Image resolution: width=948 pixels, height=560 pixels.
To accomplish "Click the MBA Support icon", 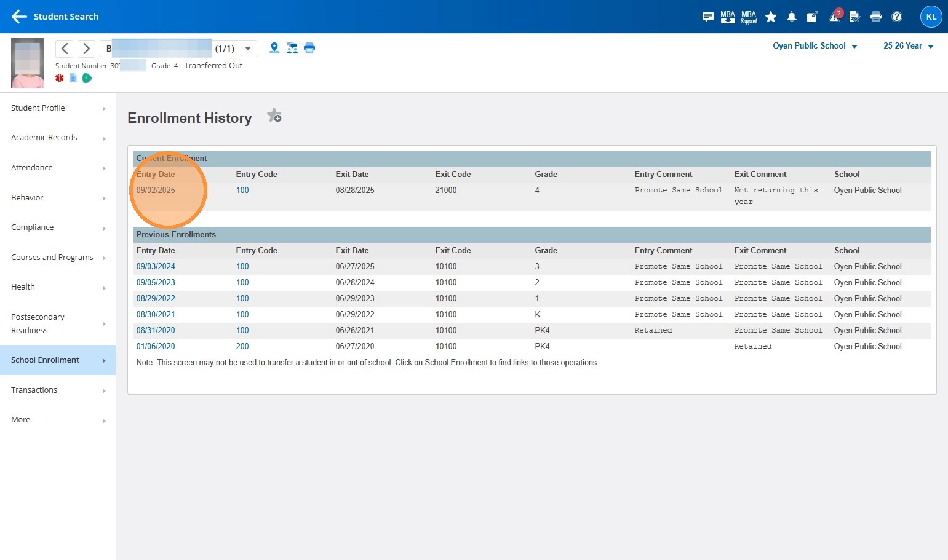I will pyautogui.click(x=749, y=17).
